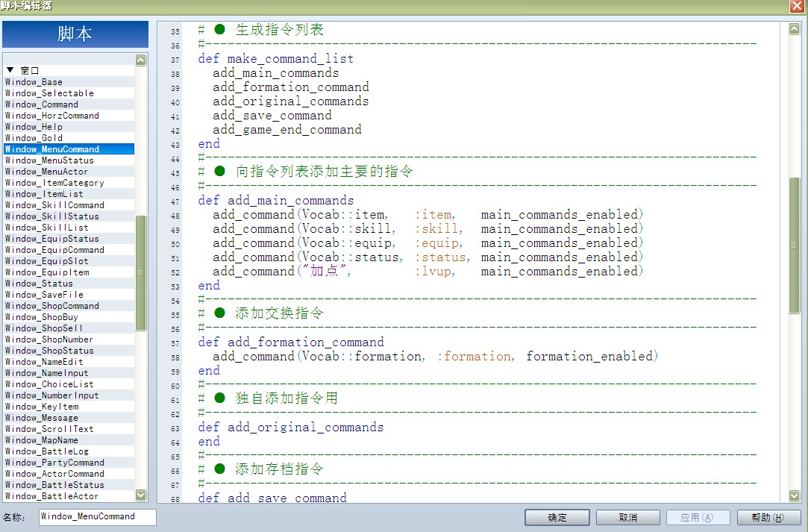
Task: Click the 帮助(H) button
Action: pos(768,517)
